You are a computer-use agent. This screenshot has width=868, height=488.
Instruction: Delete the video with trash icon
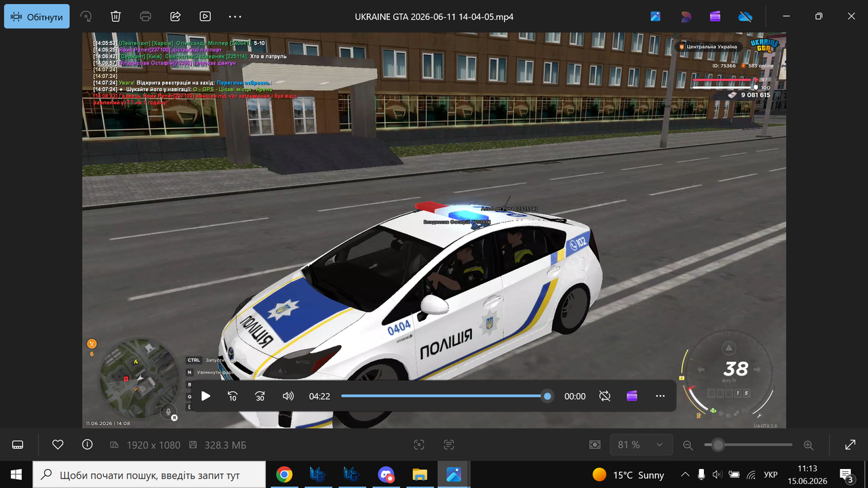(116, 16)
